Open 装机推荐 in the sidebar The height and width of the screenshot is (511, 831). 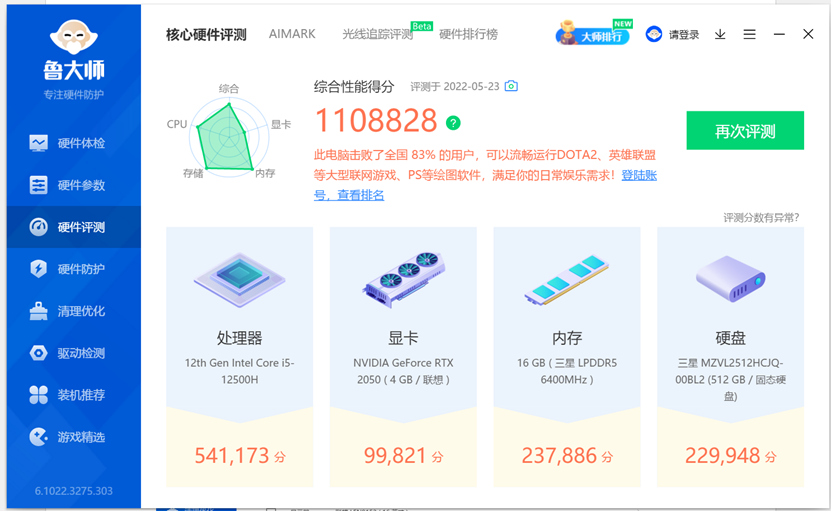74,395
